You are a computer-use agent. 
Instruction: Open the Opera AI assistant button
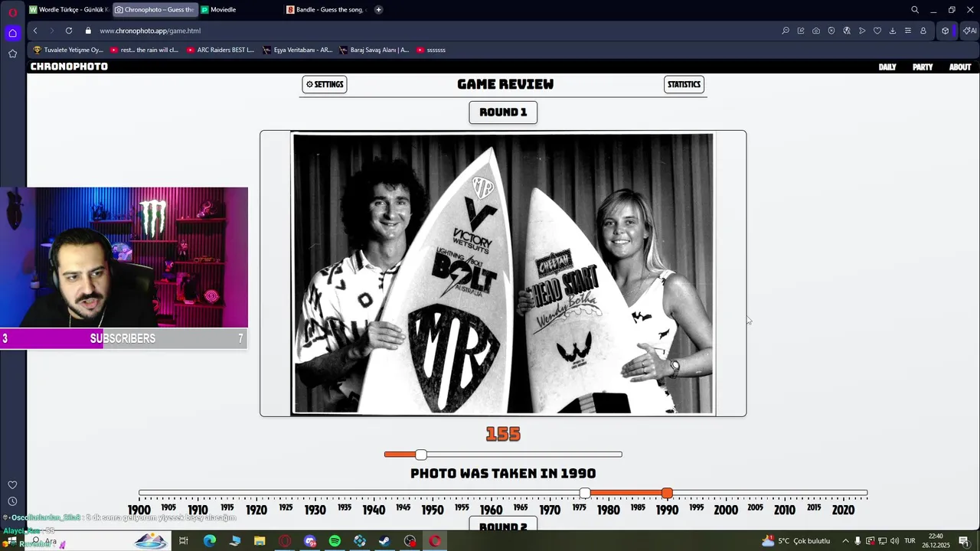point(969,31)
